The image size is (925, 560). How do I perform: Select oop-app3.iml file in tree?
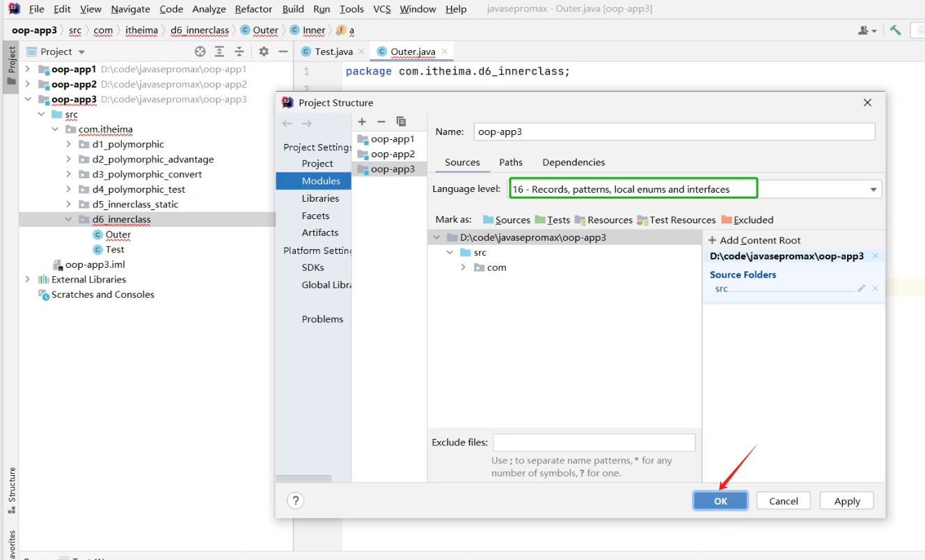click(89, 264)
